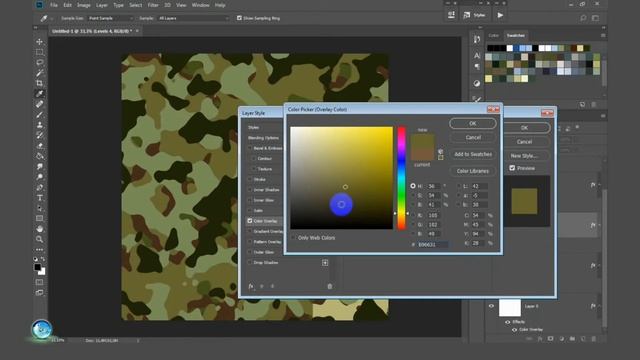Screen dimensions: 640x360
Task: Enable the Stroke effect checkbox
Action: [250, 179]
